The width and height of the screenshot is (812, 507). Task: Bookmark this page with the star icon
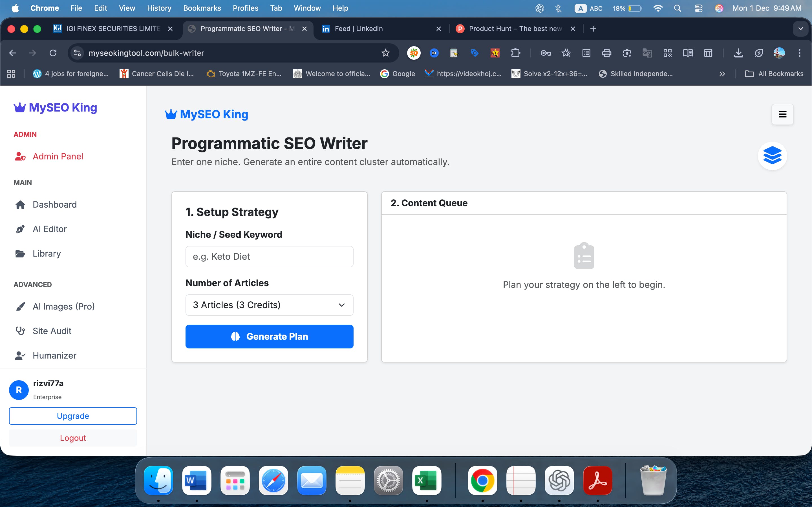[x=385, y=53]
